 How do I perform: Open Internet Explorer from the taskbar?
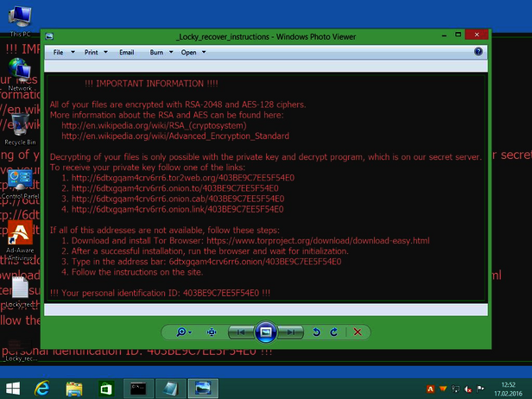(41, 388)
